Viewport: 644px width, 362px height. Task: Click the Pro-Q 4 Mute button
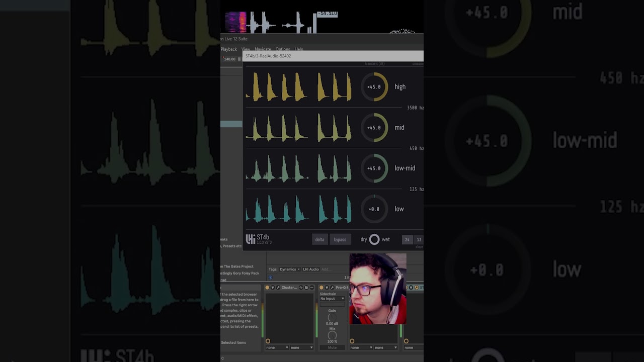(332, 347)
